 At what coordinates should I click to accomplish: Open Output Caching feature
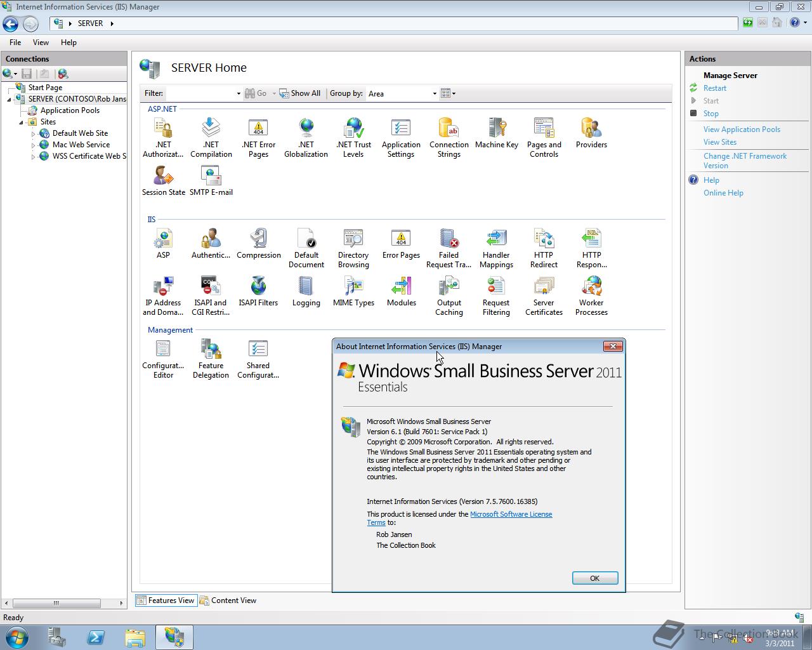(x=449, y=296)
